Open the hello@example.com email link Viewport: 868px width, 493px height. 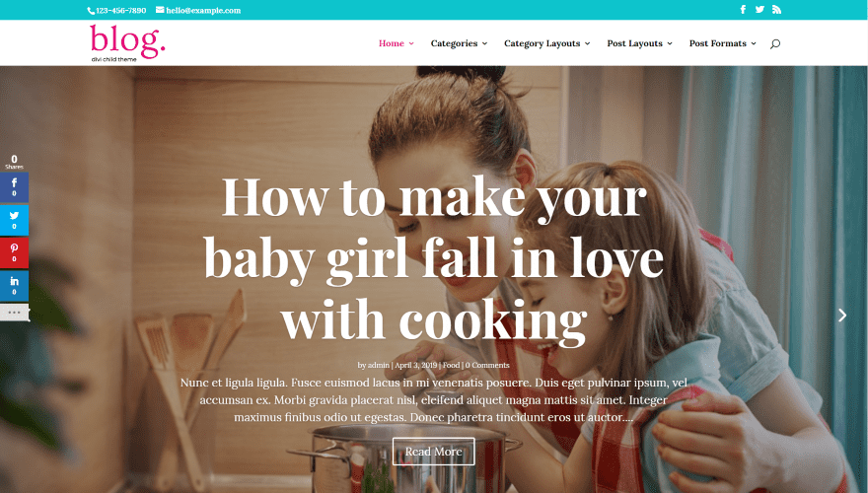click(198, 10)
